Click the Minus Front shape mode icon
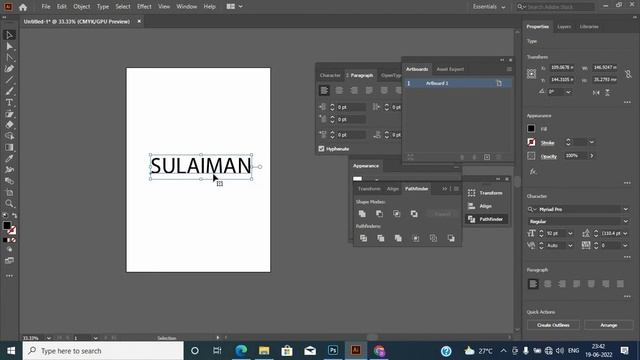Image resolution: width=640 pixels, height=360 pixels. point(379,213)
